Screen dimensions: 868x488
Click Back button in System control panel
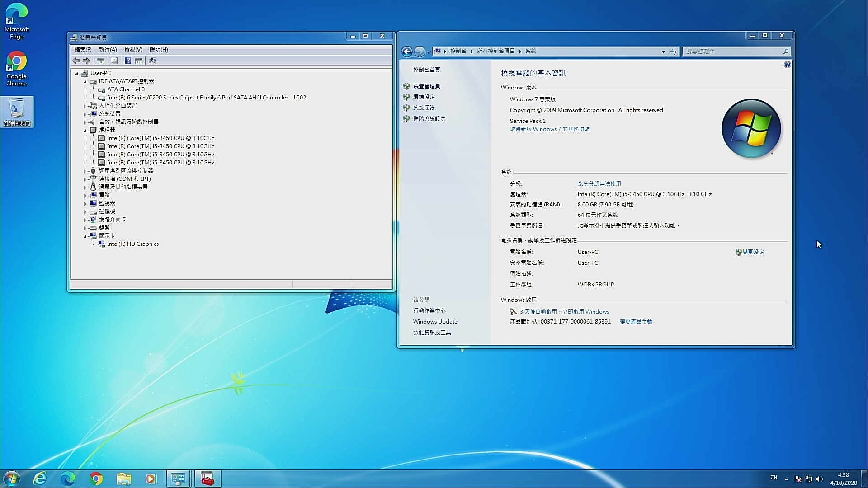coord(407,52)
